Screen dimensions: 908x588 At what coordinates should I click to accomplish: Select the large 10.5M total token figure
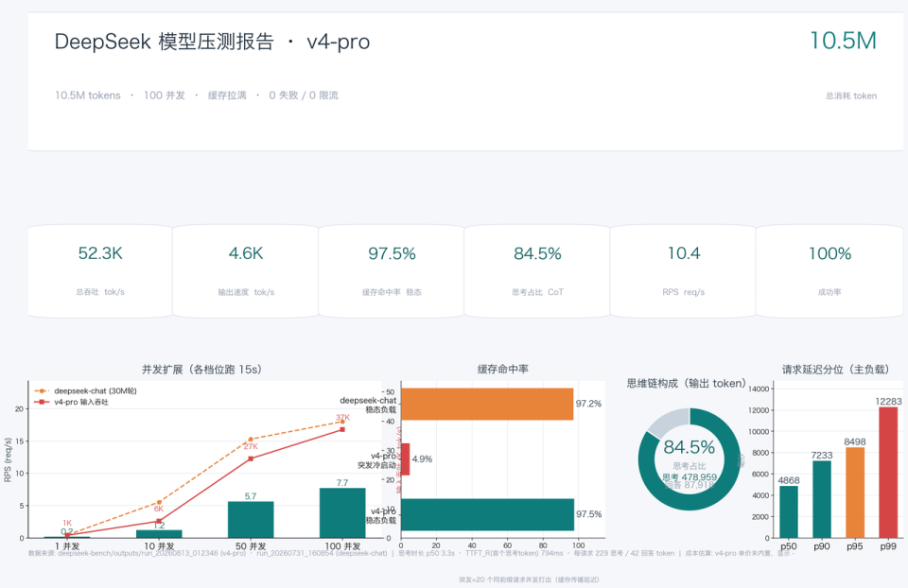point(843,41)
